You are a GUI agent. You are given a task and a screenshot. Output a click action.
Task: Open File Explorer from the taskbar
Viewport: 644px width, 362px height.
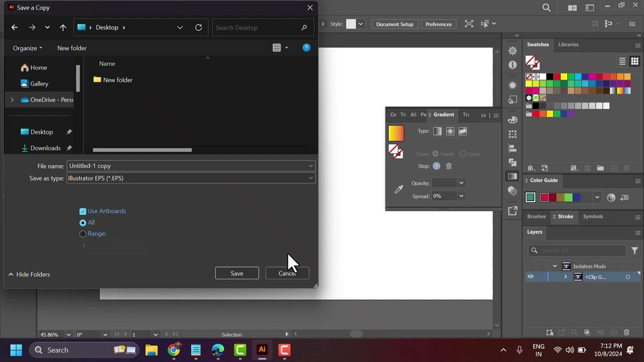point(151,350)
